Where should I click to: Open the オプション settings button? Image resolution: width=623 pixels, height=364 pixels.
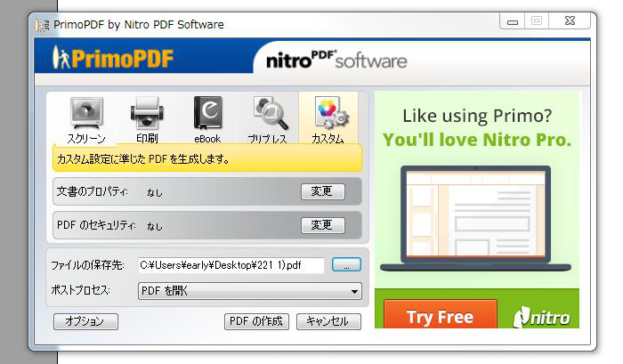coord(85,321)
